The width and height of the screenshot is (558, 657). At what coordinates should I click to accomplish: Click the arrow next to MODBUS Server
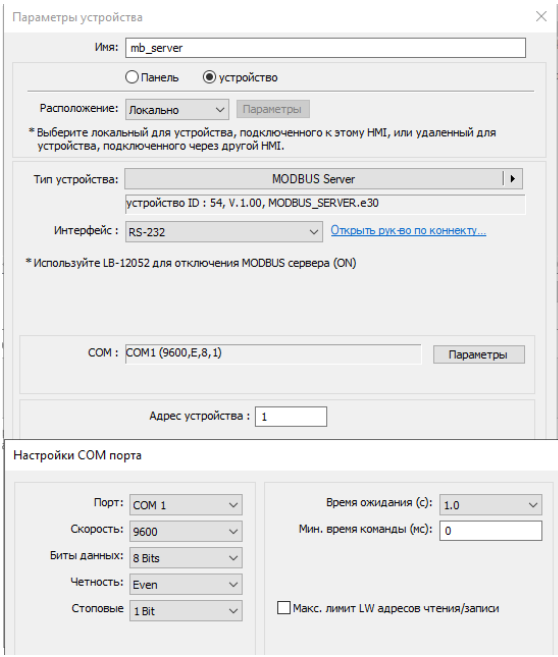(x=512, y=179)
